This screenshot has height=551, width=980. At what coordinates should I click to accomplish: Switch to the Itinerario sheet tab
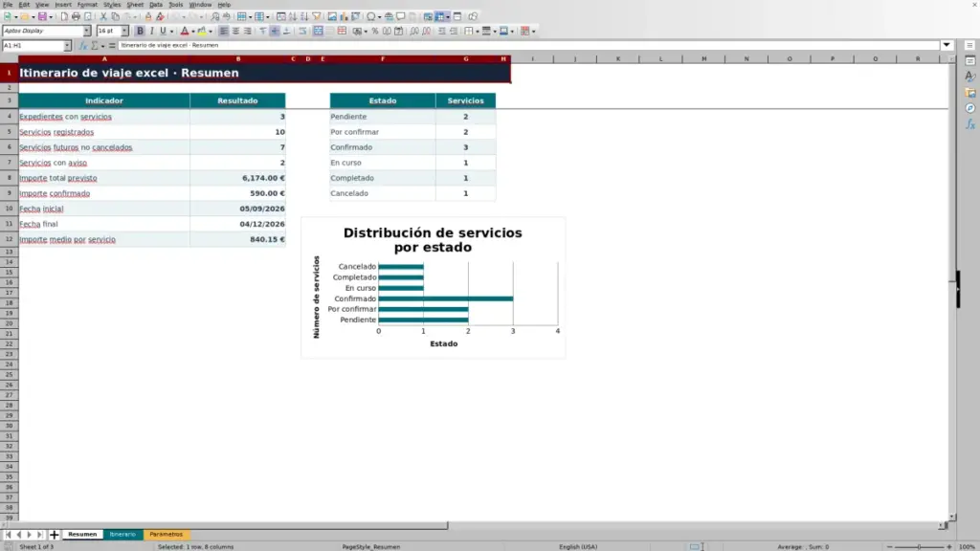122,534
